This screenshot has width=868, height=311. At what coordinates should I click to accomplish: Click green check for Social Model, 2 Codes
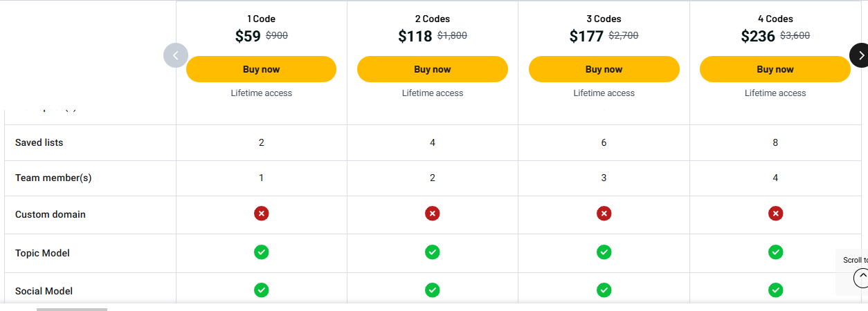point(433,290)
